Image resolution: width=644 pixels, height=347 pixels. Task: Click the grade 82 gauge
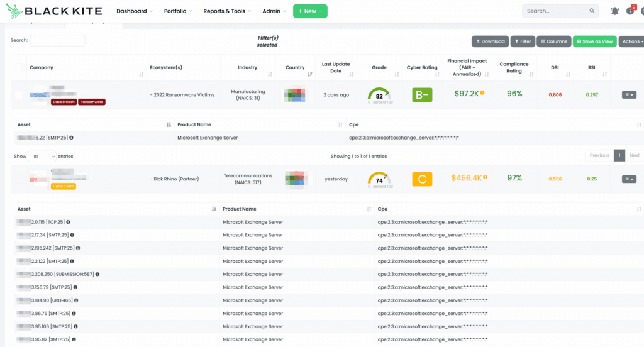click(379, 95)
